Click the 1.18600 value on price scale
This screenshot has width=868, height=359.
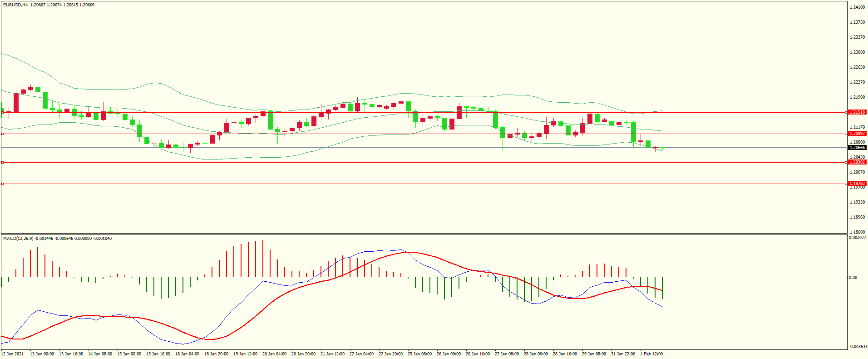[x=857, y=232]
